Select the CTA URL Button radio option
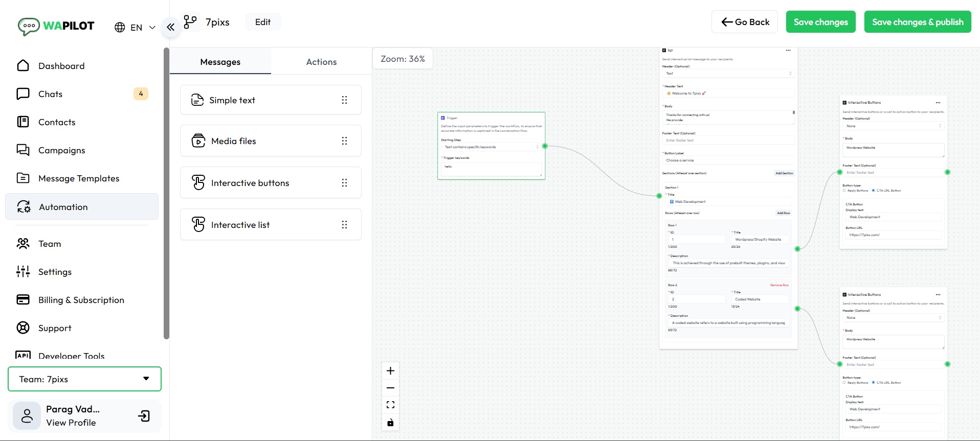This screenshot has width=980, height=441. tap(873, 191)
